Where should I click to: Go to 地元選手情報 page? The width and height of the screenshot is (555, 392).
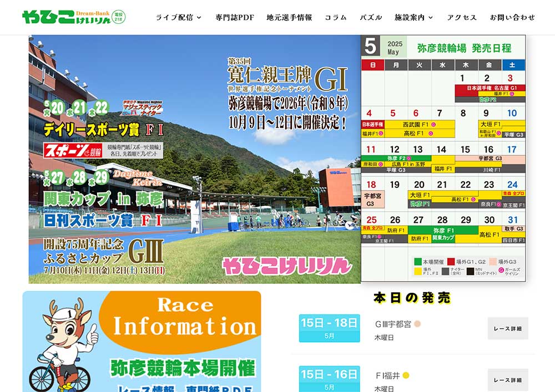(289, 17)
